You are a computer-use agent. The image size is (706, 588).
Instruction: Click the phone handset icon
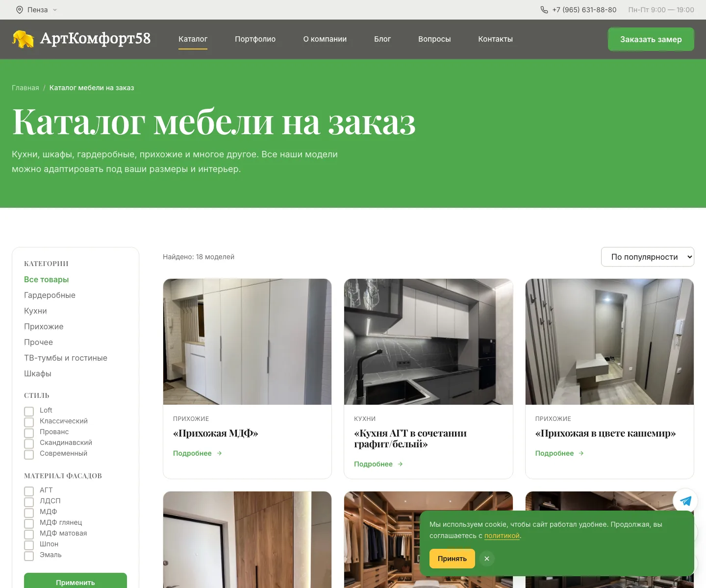click(x=544, y=10)
